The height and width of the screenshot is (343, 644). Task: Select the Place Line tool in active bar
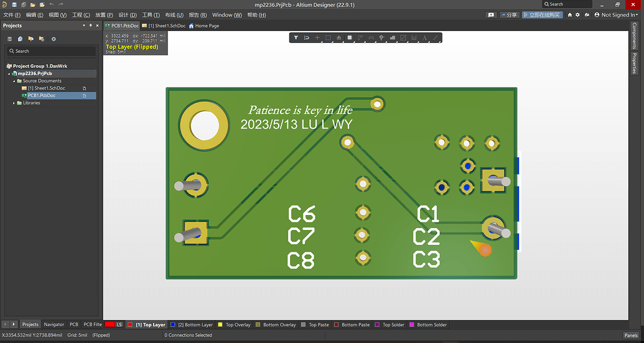coord(436,38)
